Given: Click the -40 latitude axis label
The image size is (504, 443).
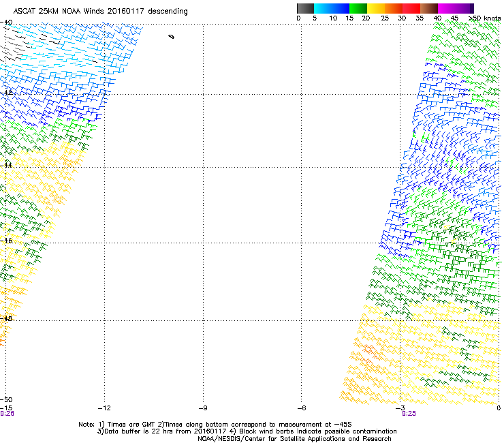Looking at the screenshot, I should point(6,22).
